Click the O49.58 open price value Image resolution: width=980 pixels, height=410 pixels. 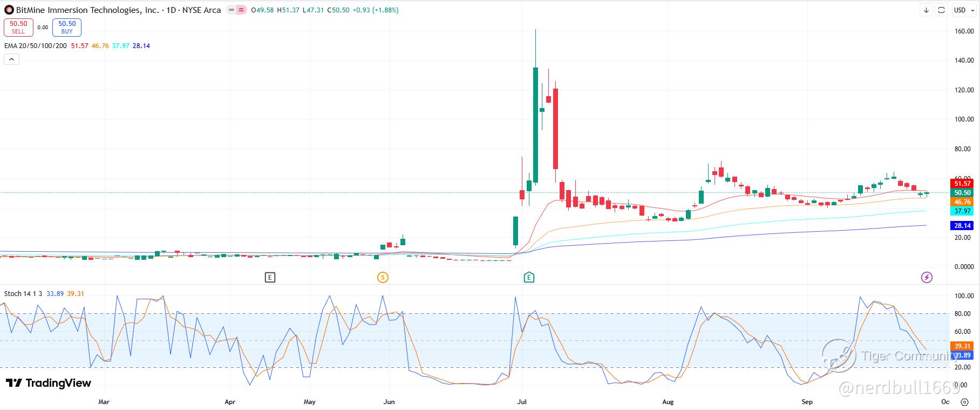[262, 10]
